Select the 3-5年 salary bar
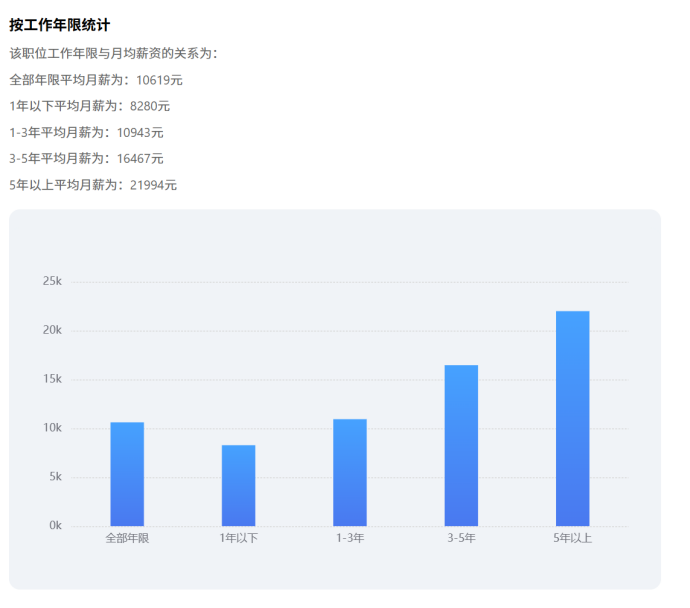This screenshot has width=690, height=608. coord(461,446)
